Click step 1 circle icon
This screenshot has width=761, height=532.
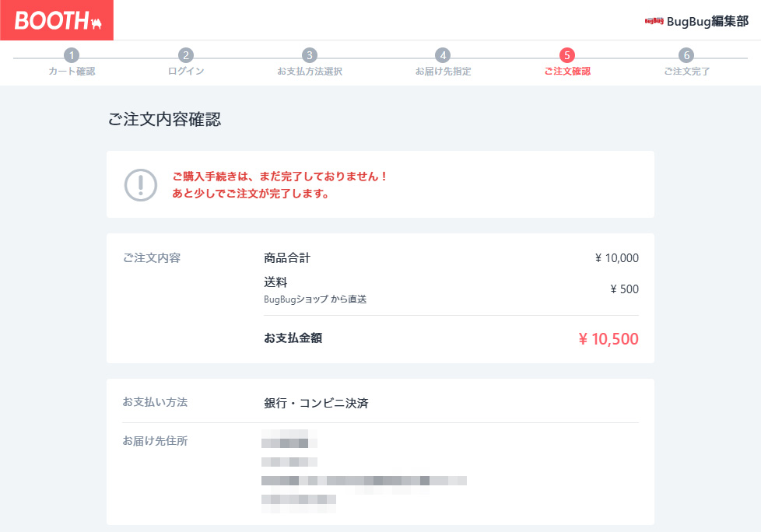click(72, 55)
